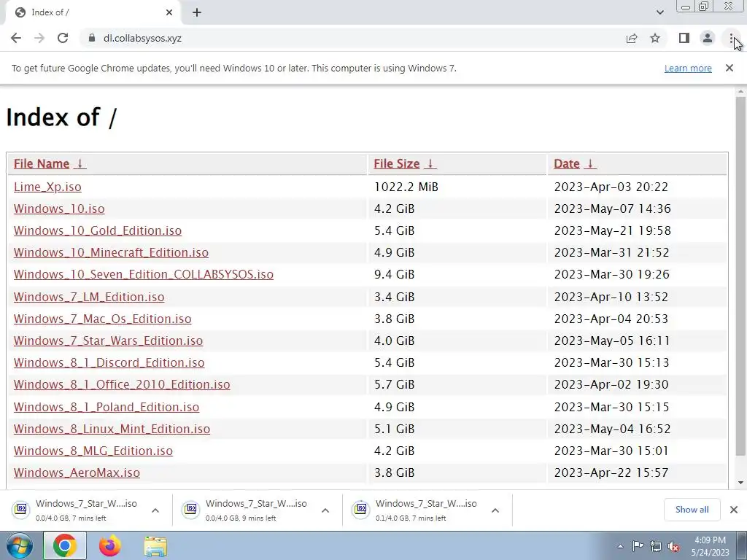Show all downloads
747x560 pixels.
point(692,510)
